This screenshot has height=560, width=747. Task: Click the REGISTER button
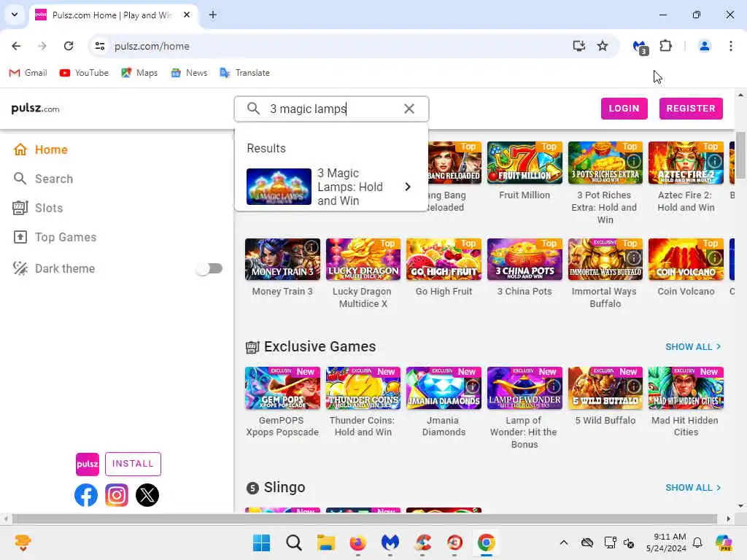(691, 109)
